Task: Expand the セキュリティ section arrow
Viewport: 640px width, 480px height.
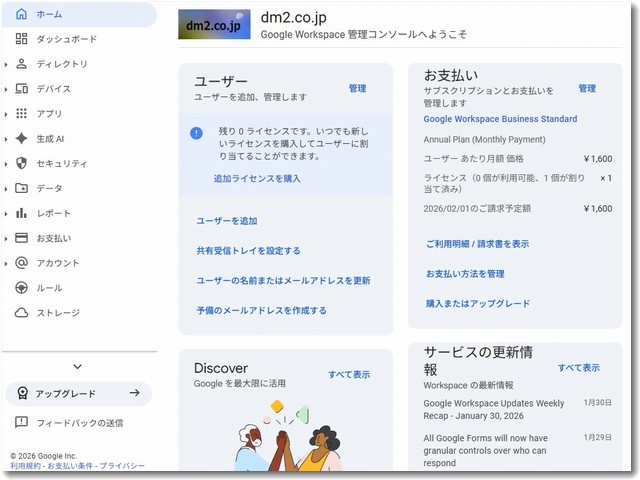Action: pos(6,164)
